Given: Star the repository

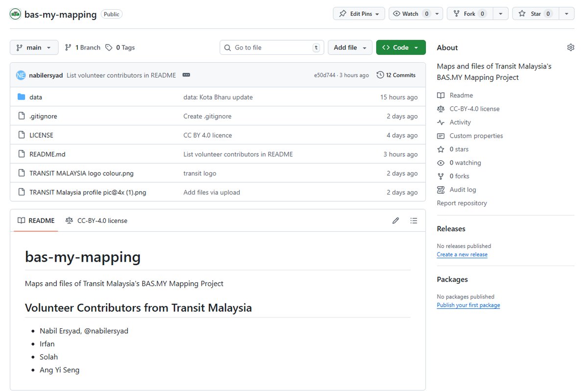Looking at the screenshot, I should point(535,14).
